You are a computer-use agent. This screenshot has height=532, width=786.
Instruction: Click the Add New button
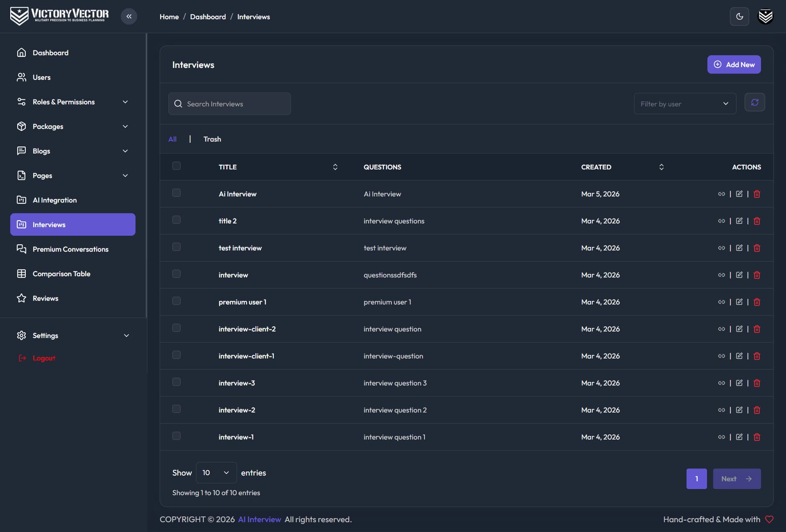coord(734,65)
